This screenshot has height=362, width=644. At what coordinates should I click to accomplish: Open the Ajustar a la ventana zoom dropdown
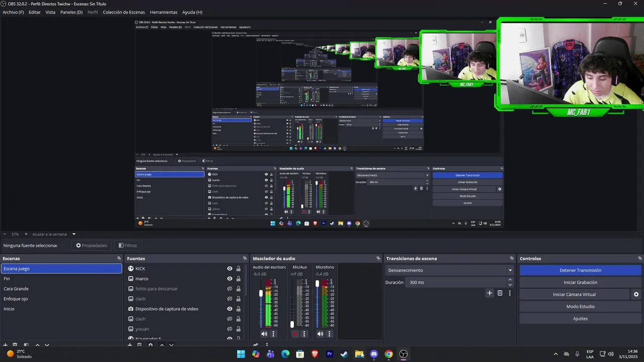[73, 234]
